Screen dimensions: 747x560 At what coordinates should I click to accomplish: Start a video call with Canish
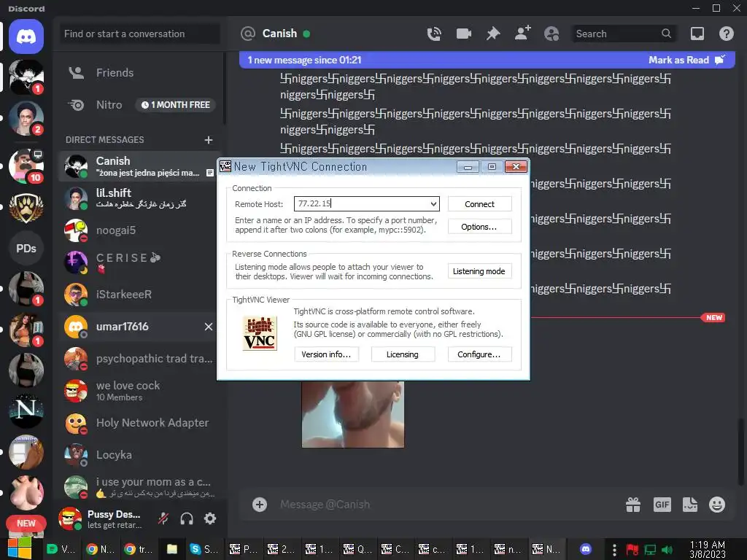[x=463, y=34]
